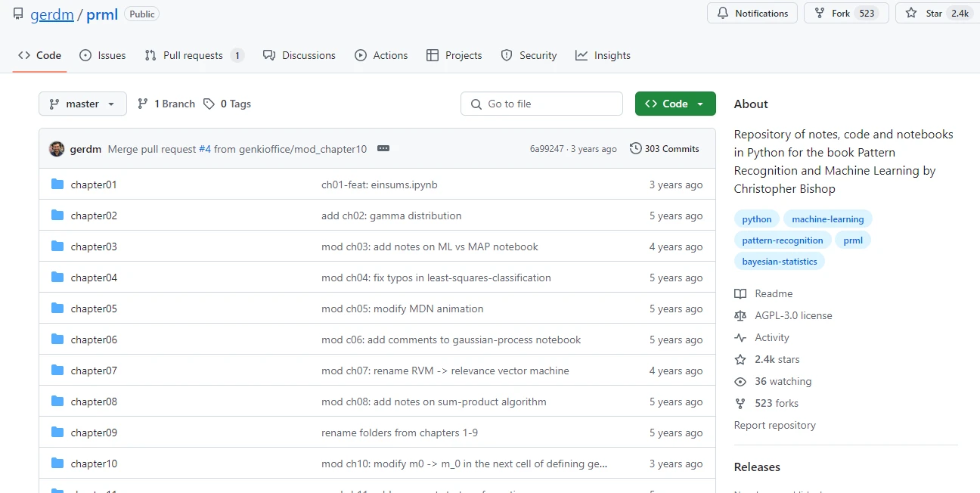Open the Pull requests tab
The image size is (980, 493).
tap(194, 55)
